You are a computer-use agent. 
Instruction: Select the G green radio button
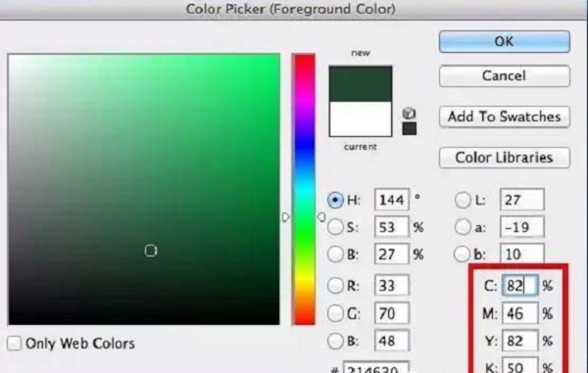point(335,313)
